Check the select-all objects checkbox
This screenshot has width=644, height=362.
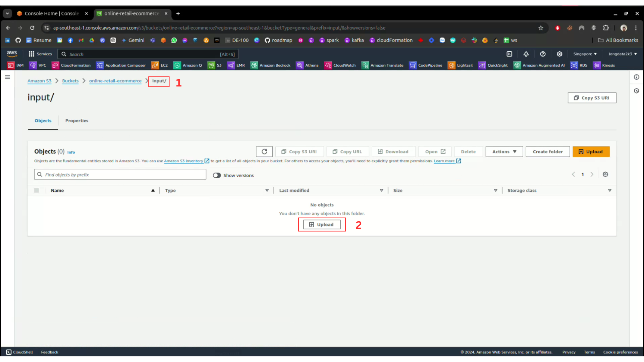pyautogui.click(x=37, y=190)
